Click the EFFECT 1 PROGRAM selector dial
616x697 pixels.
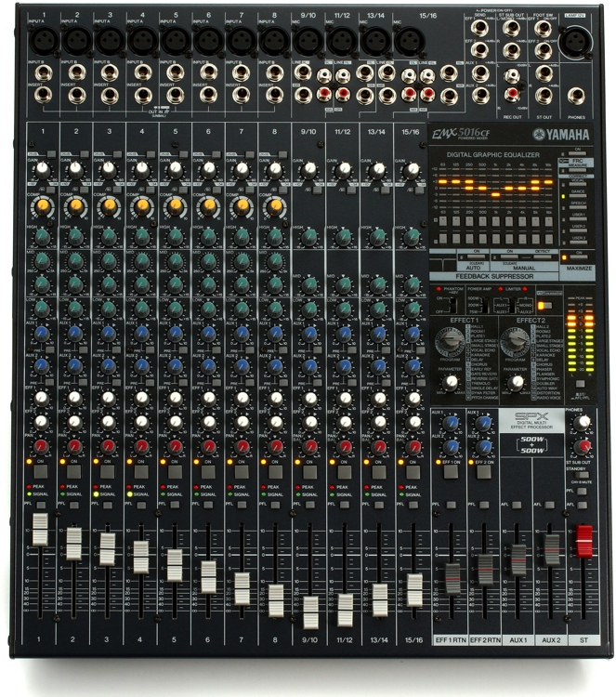click(450, 340)
